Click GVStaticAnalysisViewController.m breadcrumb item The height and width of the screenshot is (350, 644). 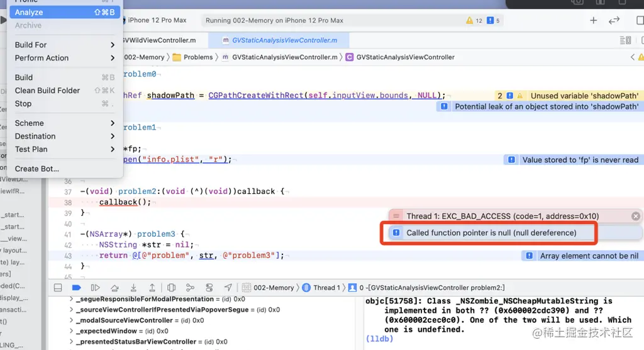click(x=280, y=57)
